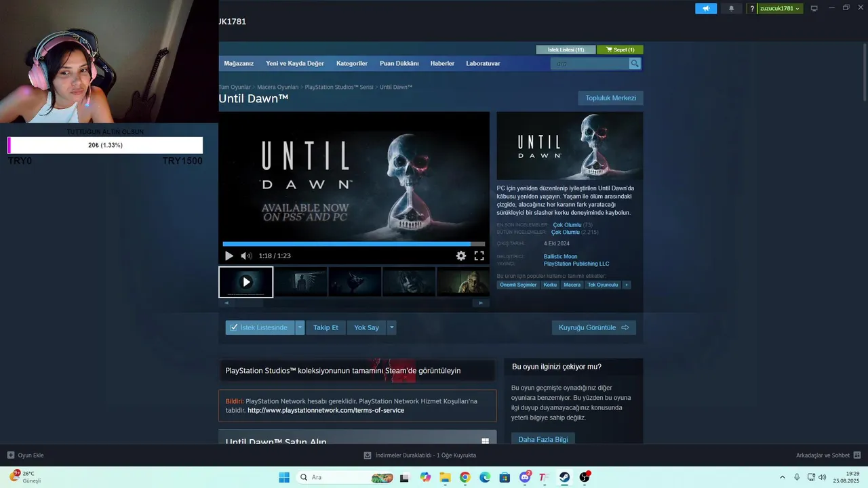This screenshot has width=868, height=488.
Task: Click the store search field
Action: [590, 64]
